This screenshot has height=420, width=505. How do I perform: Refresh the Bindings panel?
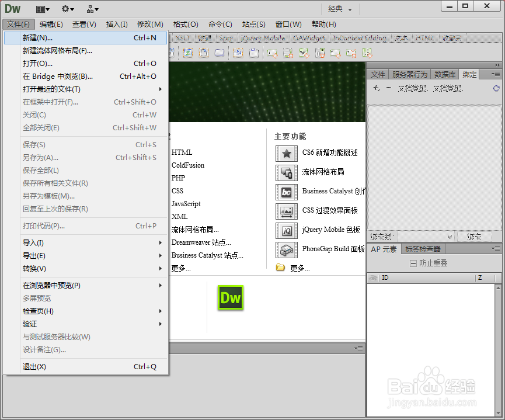tap(496, 88)
